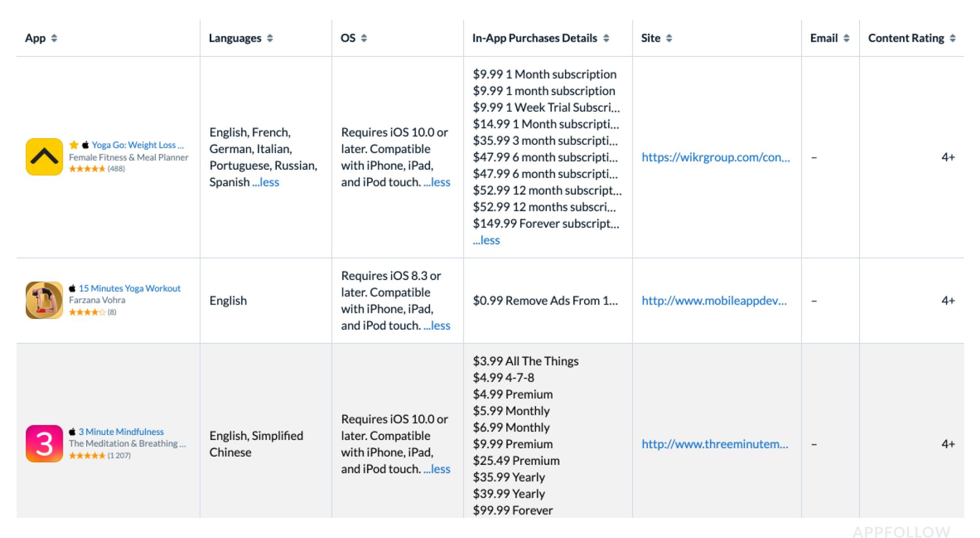Sort by the OS column arrows
The width and height of the screenshot is (980, 538).
click(364, 38)
